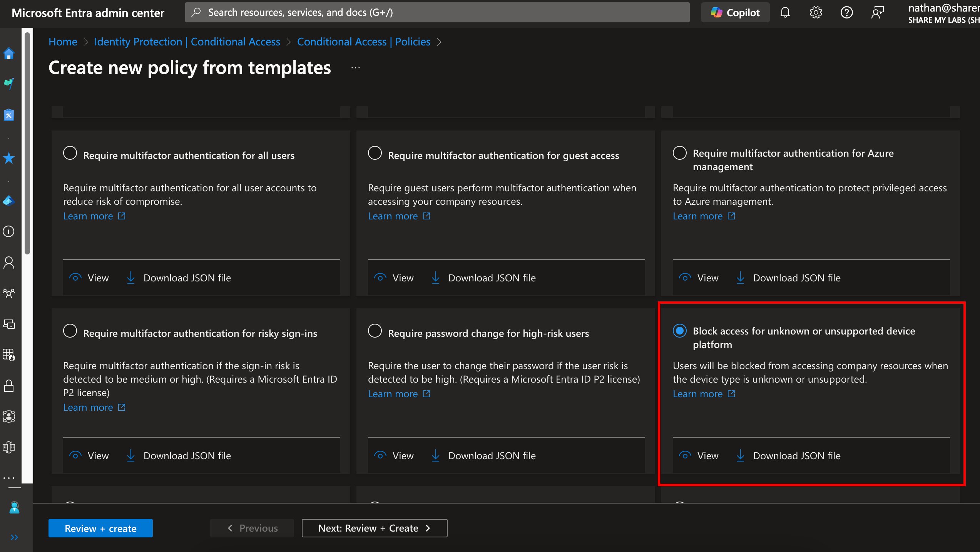
Task: Open the Protection lock icon in sidebar
Action: click(x=9, y=386)
